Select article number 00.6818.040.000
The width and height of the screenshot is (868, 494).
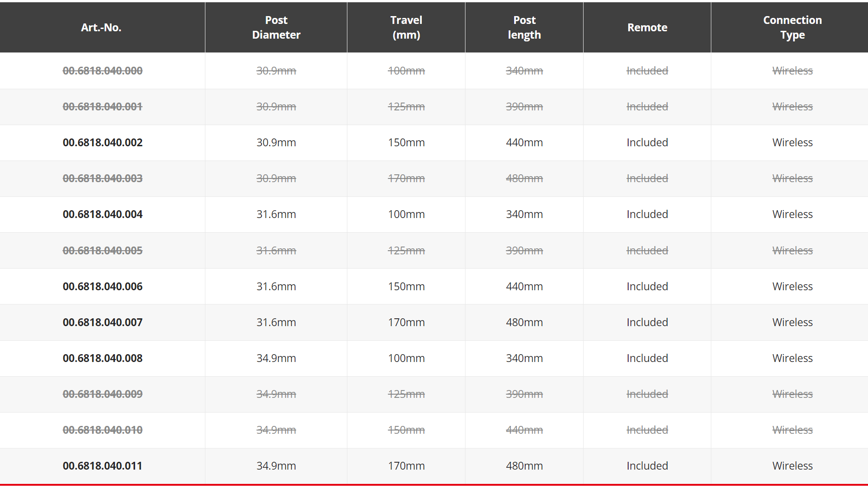click(x=102, y=71)
